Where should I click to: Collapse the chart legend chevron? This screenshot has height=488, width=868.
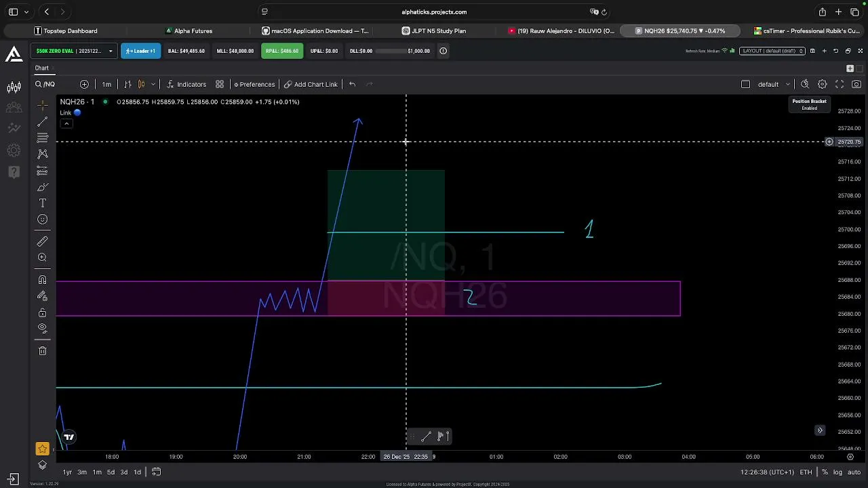pyautogui.click(x=66, y=123)
